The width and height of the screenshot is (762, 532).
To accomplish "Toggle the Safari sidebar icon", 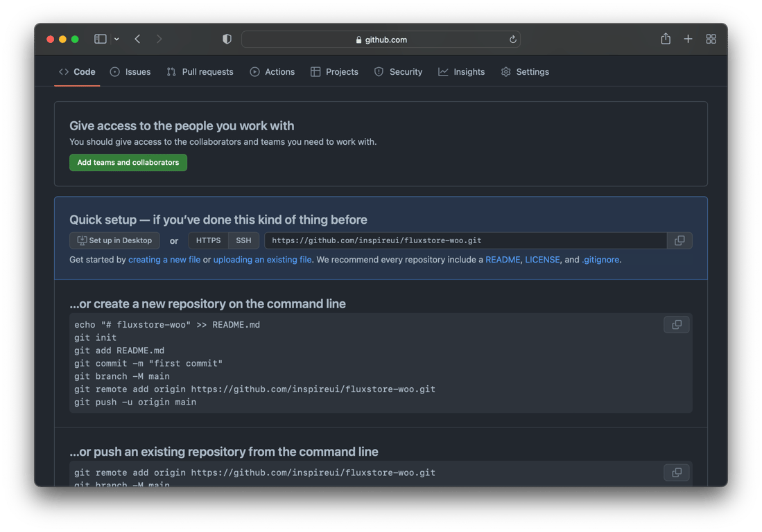I will point(100,39).
